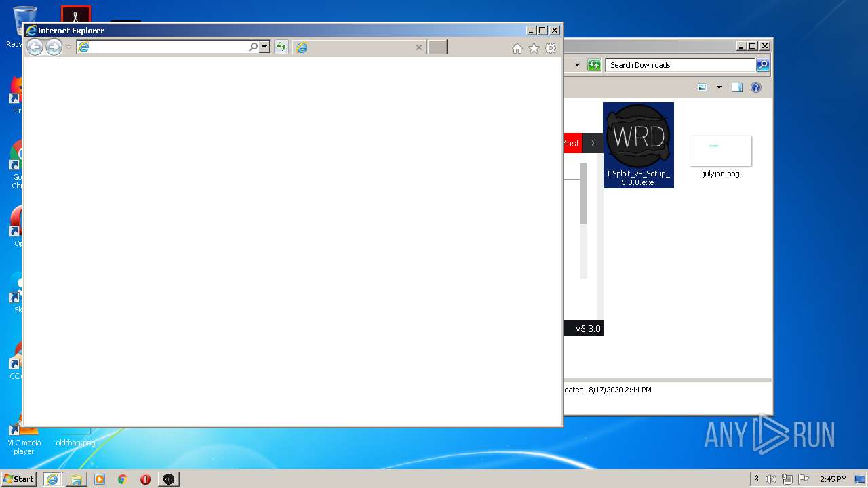Image resolution: width=868 pixels, height=488 pixels.
Task: Click inside the Internet Explorer address bar
Action: 163,47
